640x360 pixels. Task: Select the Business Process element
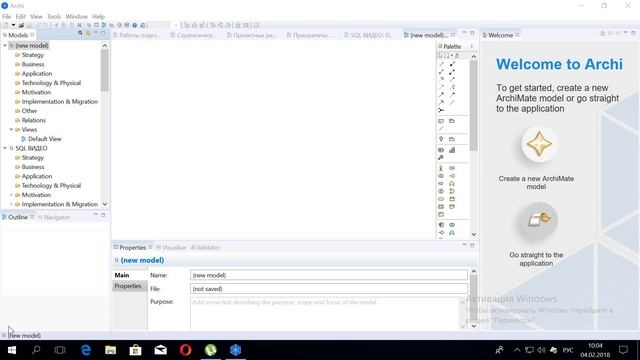(x=441, y=184)
